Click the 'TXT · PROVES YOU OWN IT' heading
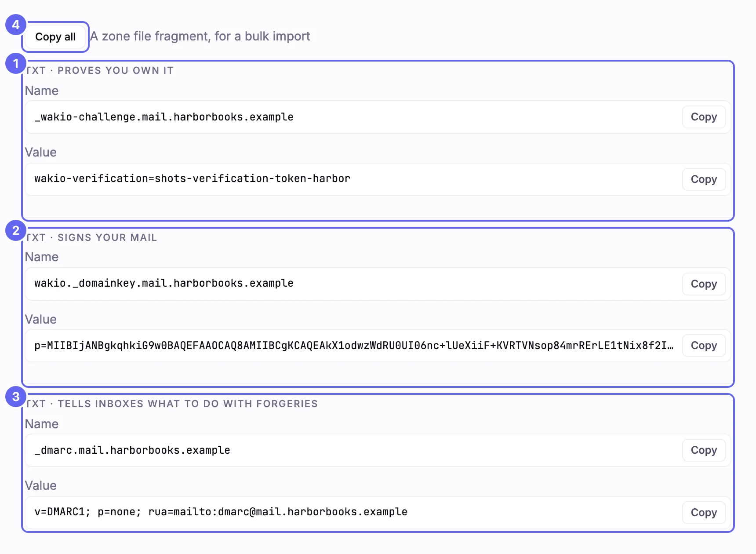Viewport: 756px width, 554px height. click(x=100, y=70)
